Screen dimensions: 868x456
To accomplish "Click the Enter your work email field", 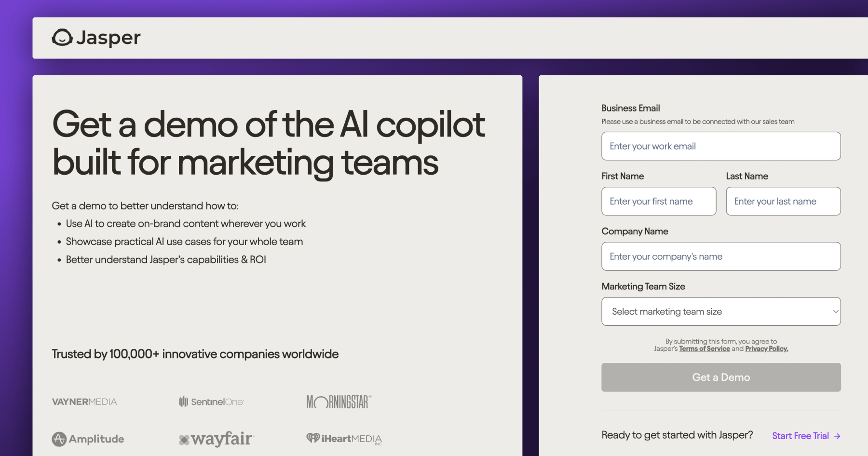I will [x=720, y=146].
